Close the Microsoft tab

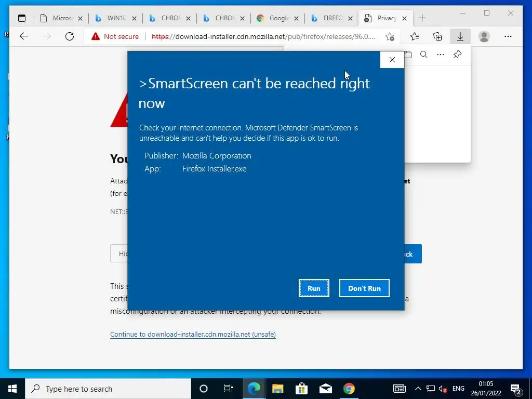(x=80, y=18)
